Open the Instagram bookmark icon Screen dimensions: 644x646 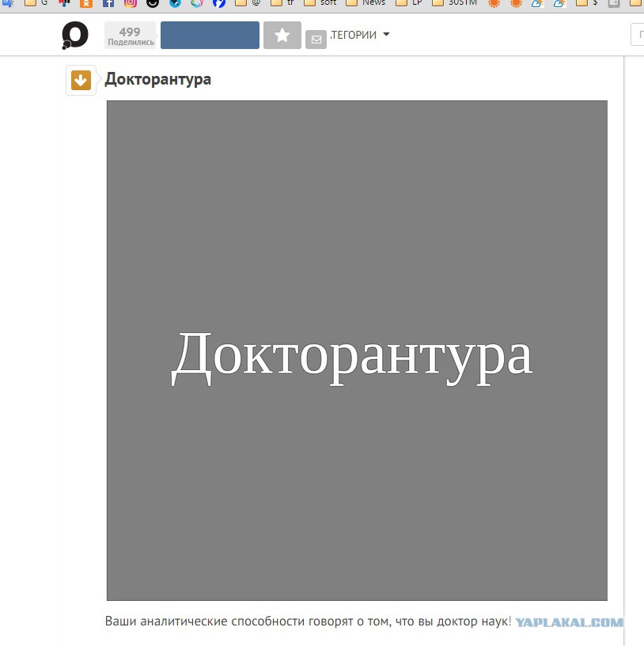coord(131,3)
